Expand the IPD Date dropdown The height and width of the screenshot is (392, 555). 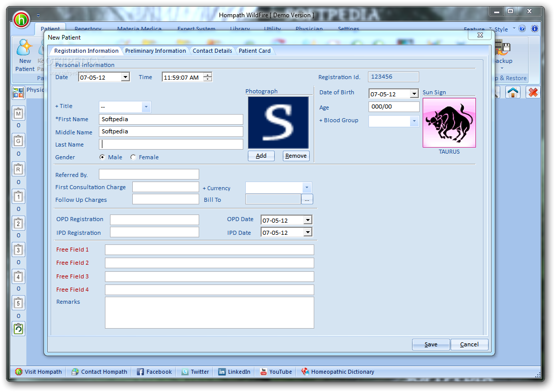coord(308,232)
